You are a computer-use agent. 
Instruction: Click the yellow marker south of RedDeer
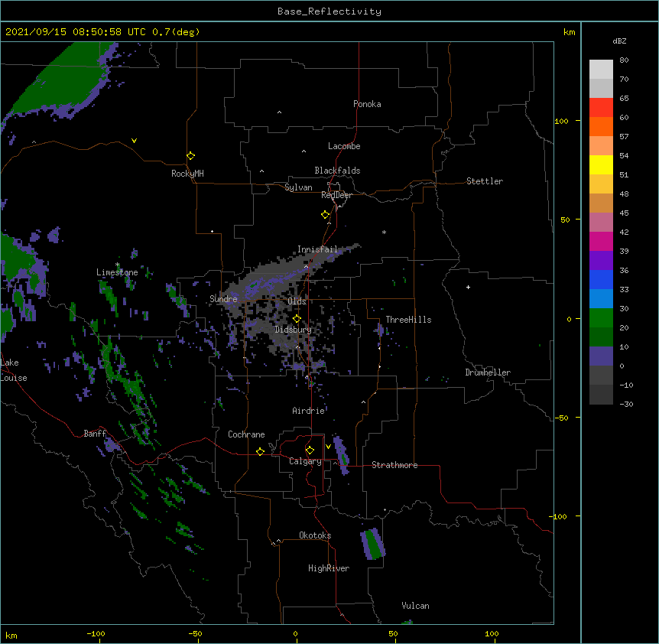pos(325,215)
